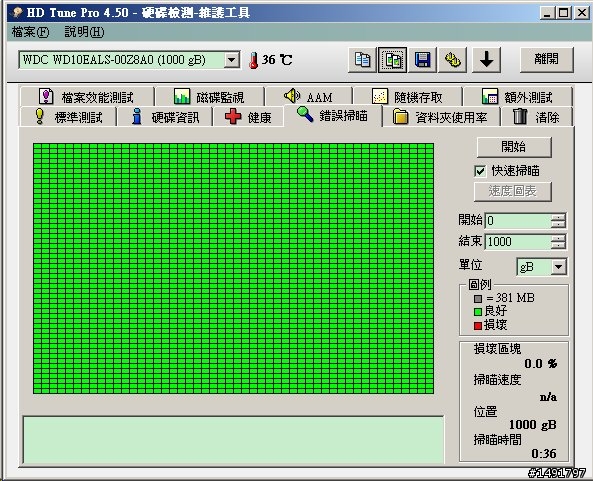Open the 額外測試 tab
The height and width of the screenshot is (481, 593).
[517, 97]
